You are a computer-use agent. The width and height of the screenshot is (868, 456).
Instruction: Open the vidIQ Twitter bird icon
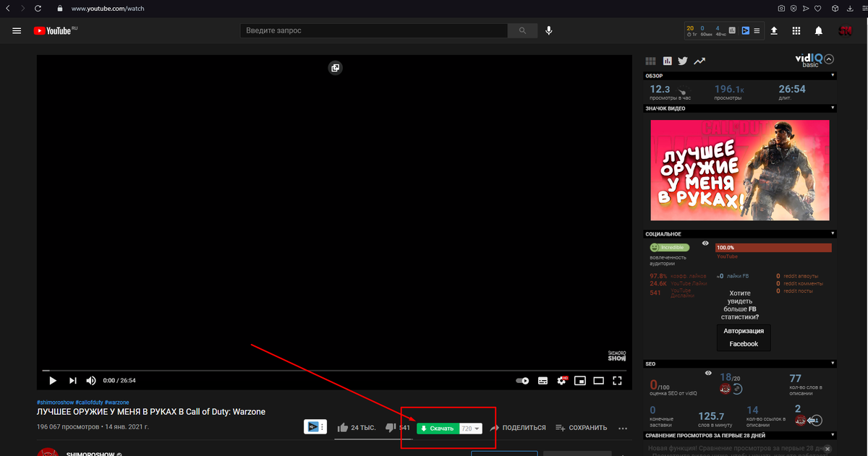click(x=682, y=61)
